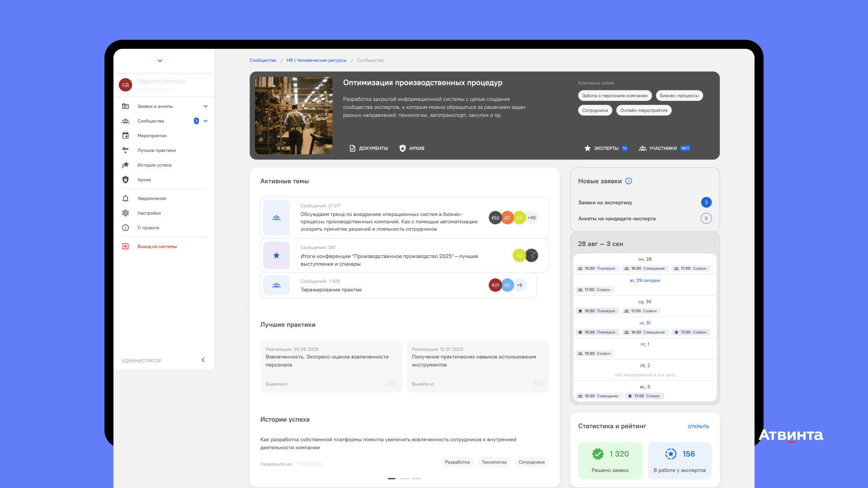This screenshot has width=868, height=488.
Task: Click the Архив shield icon in the banner
Action: pyautogui.click(x=402, y=148)
